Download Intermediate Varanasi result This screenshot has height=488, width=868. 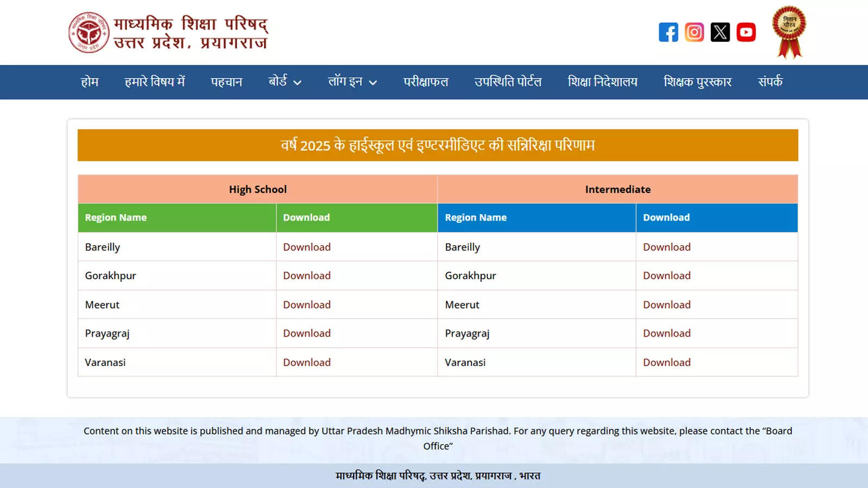[667, 362]
